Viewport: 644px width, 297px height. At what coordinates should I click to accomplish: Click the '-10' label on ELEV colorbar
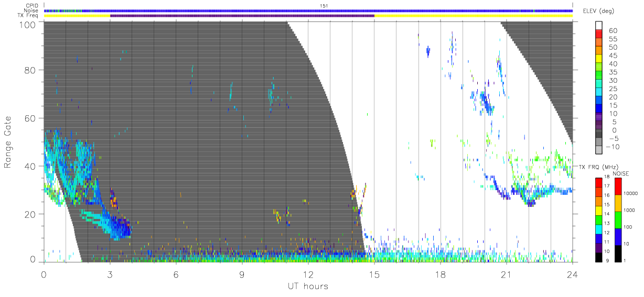[x=611, y=146]
